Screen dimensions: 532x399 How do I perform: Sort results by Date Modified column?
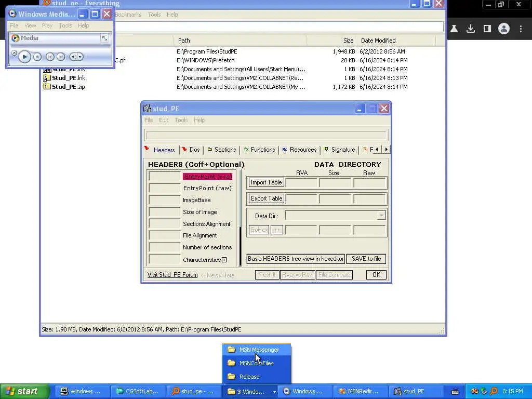point(396,41)
